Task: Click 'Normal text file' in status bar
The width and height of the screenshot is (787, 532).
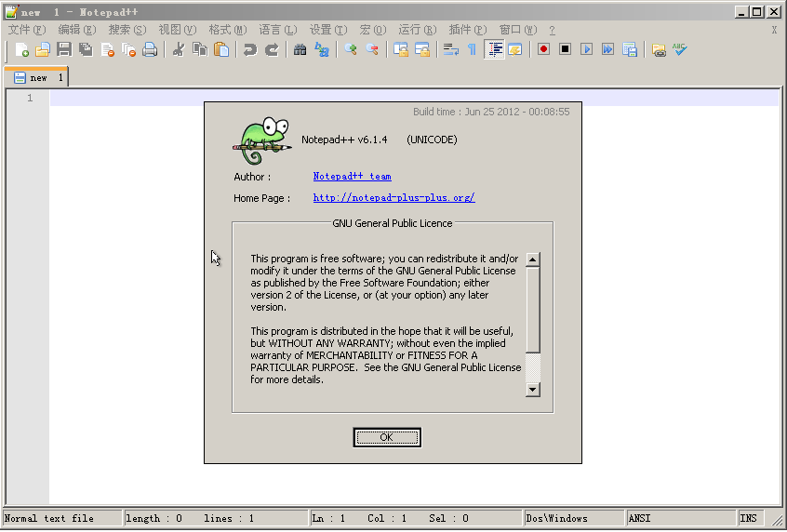Action: point(62,518)
